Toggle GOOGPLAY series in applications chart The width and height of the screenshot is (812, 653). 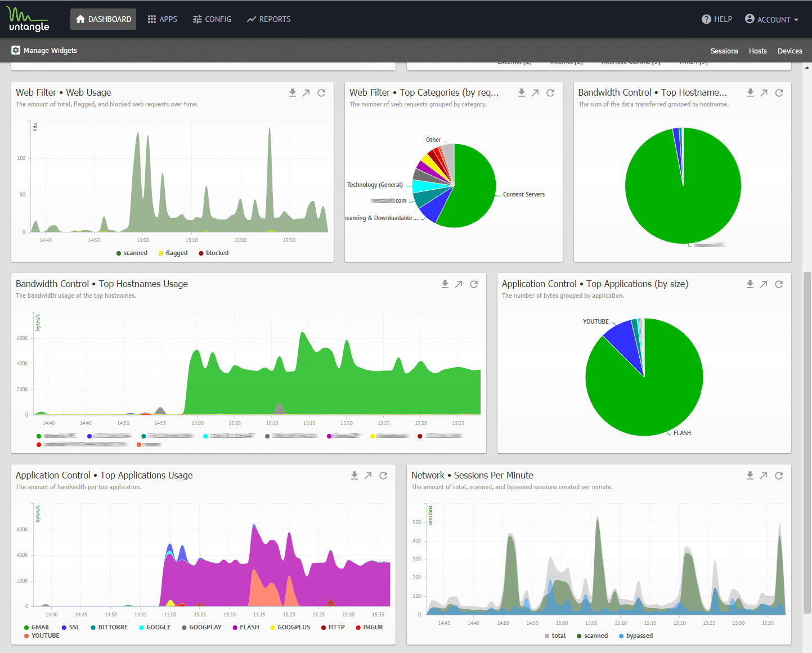201,627
